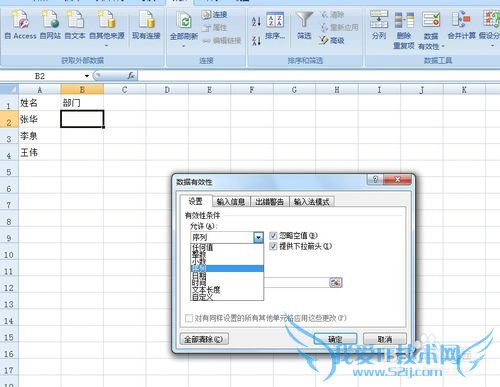Image resolution: width=500 pixels, height=387 pixels.
Task: Click the formula bar input area
Action: (318, 76)
